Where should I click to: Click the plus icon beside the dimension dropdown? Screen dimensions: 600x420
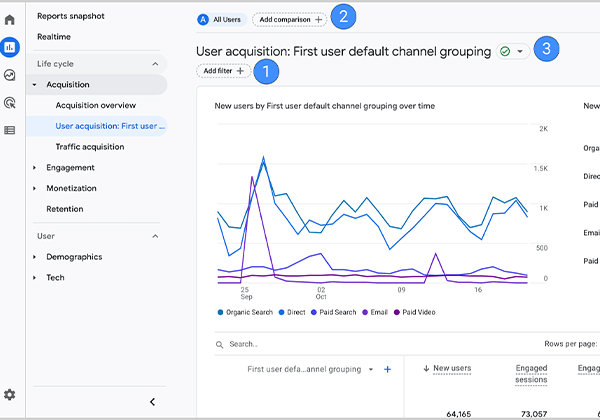pos(388,369)
